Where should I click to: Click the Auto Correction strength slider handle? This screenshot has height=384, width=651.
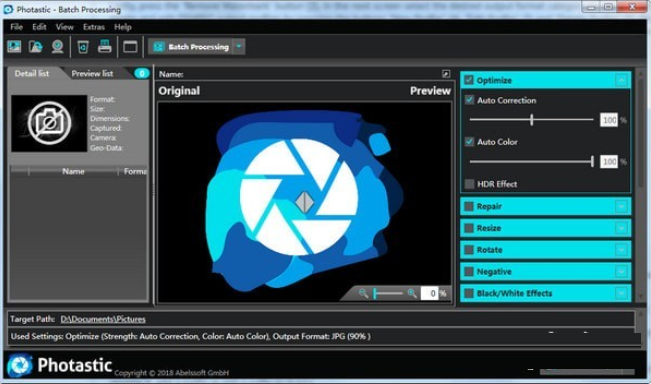[531, 120]
